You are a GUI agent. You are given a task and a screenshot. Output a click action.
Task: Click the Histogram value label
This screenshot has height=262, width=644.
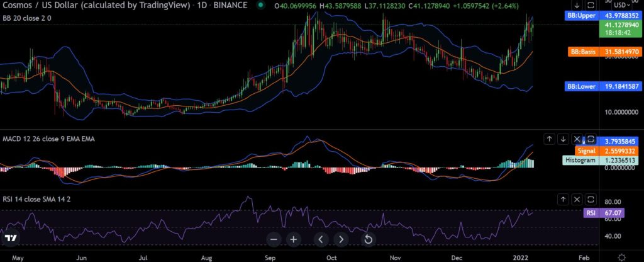pyautogui.click(x=601, y=160)
